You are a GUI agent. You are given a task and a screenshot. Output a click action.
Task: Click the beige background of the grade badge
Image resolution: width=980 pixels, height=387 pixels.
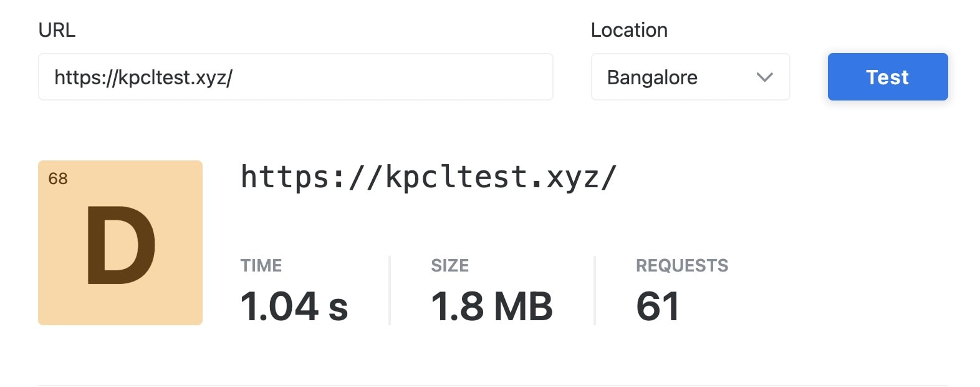(175, 300)
